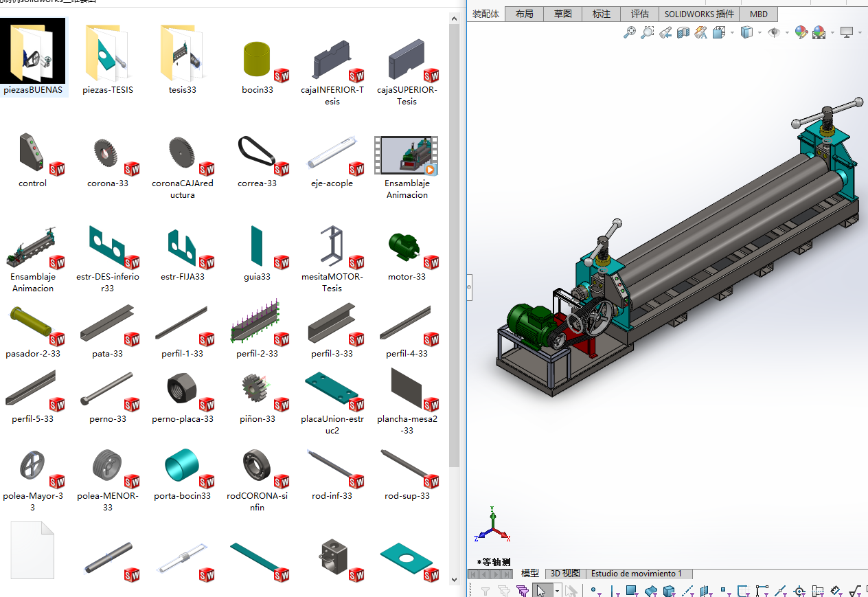This screenshot has width=868, height=597.
Task: Expand the View Settings dropdown
Action: (x=860, y=32)
